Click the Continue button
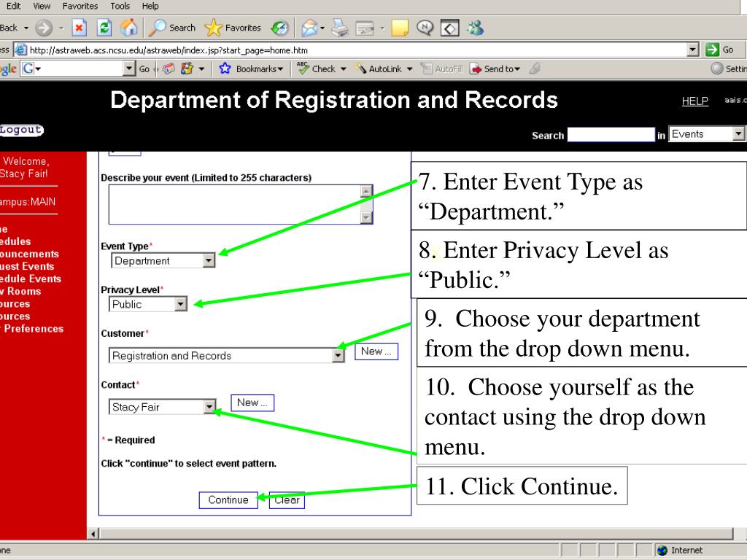This screenshot has height=560, width=747. (x=228, y=500)
